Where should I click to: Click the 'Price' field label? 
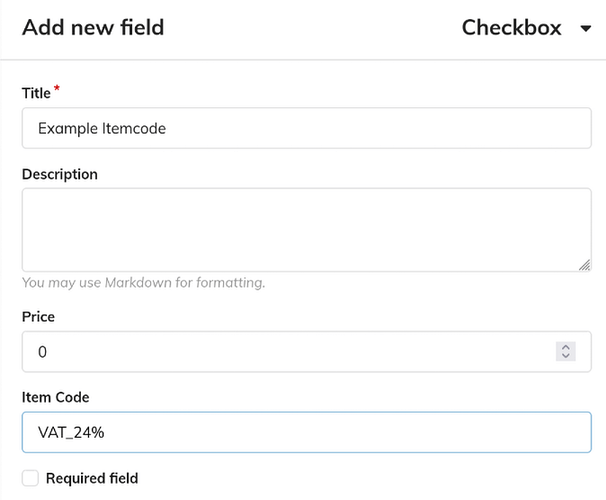point(38,317)
